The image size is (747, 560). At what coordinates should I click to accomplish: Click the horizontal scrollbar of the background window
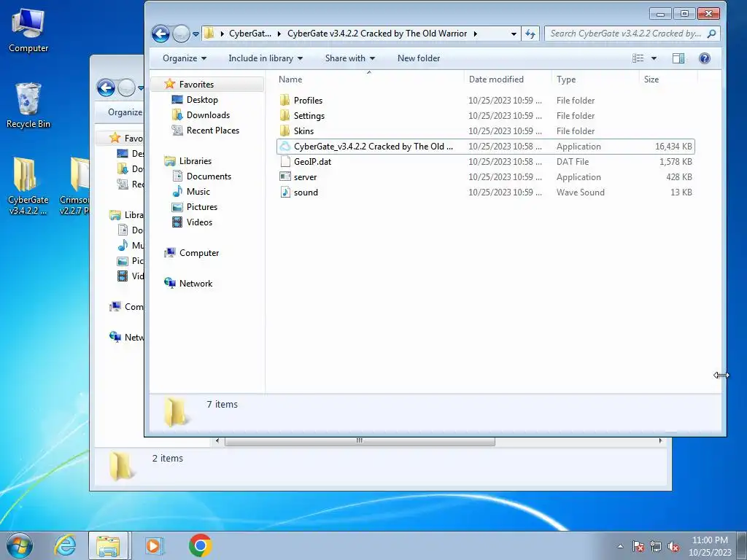point(360,441)
